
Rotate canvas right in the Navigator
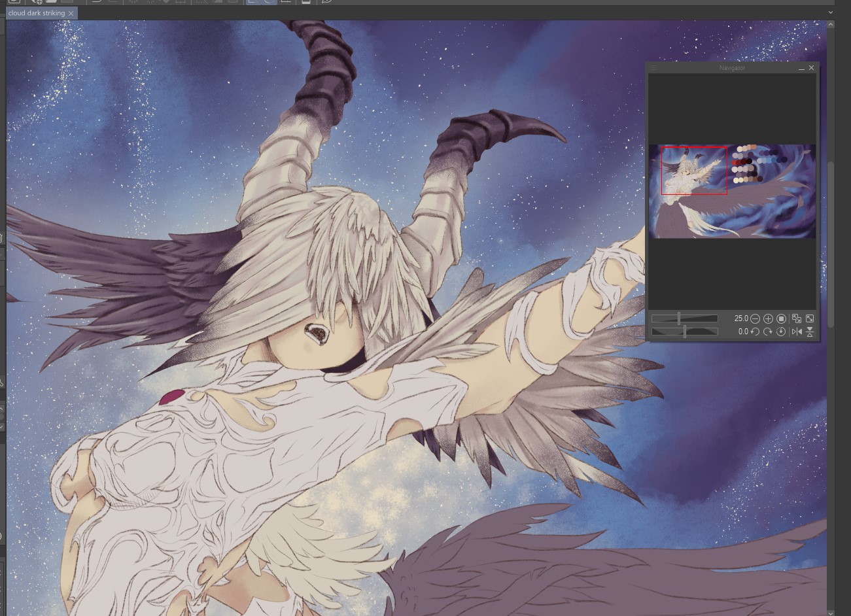pyautogui.click(x=769, y=332)
